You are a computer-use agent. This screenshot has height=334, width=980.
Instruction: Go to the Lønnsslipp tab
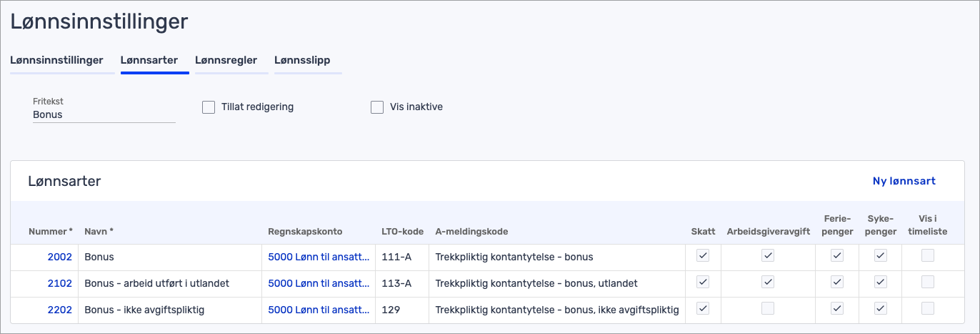coord(302,60)
